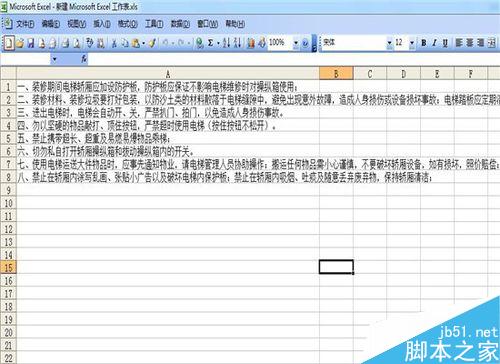Click the font name box showing 宋体
The image size is (500, 364).
click(x=354, y=43)
